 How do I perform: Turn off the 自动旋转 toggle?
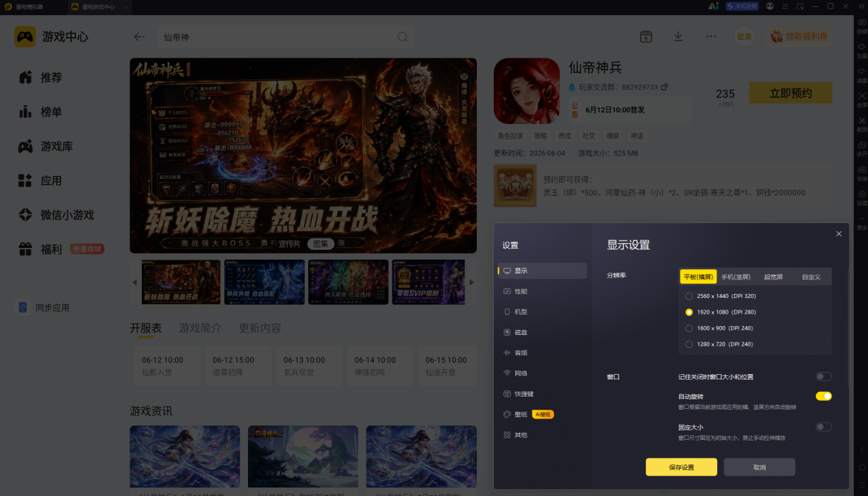coord(823,396)
